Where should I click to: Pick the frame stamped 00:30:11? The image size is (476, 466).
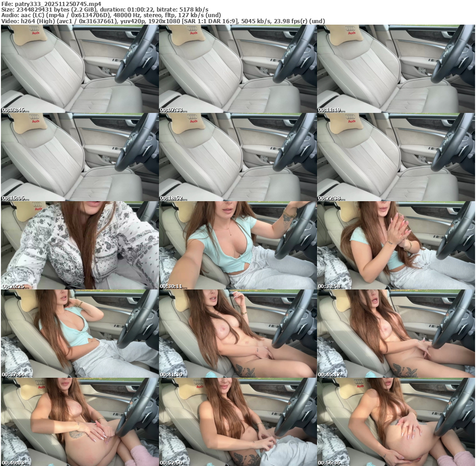click(238, 245)
